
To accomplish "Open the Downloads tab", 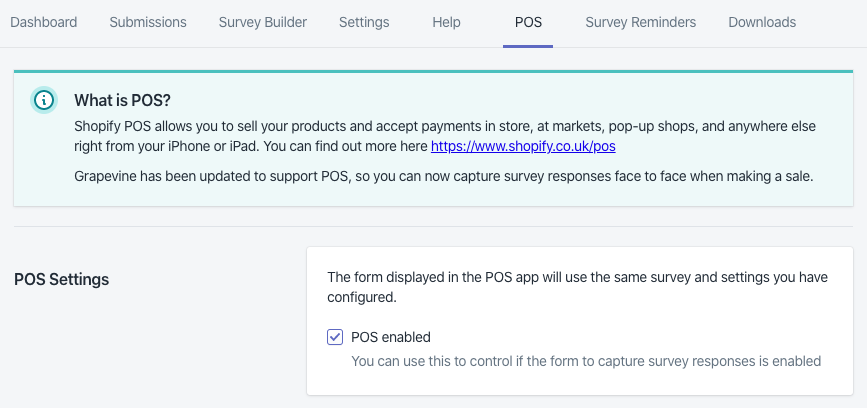I will 762,22.
